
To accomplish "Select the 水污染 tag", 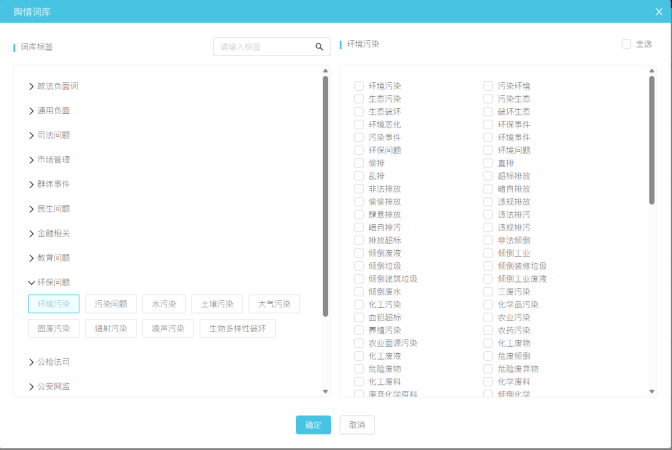I will [x=163, y=304].
